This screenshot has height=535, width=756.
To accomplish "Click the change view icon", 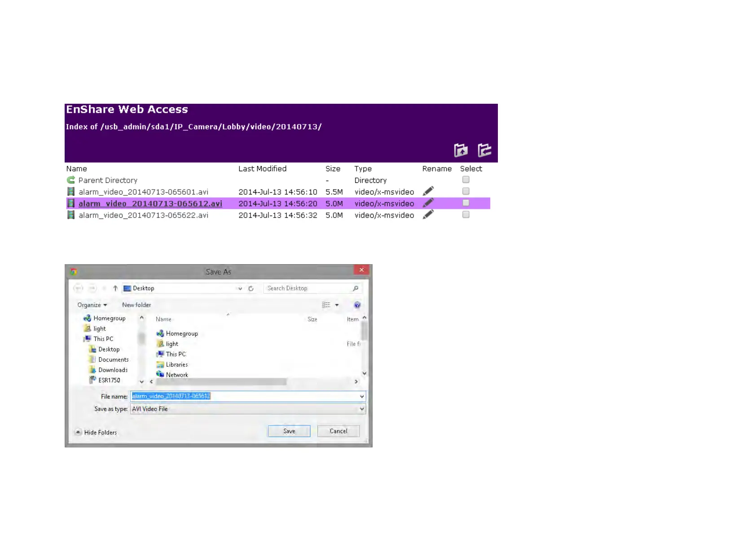I will pos(326,305).
